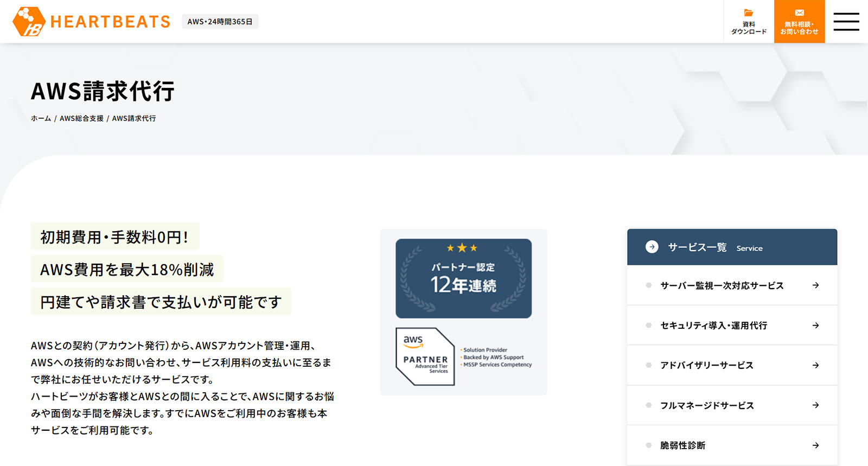Click AWS請求代行 breadcrumb item
The image size is (868, 466).
point(134,118)
